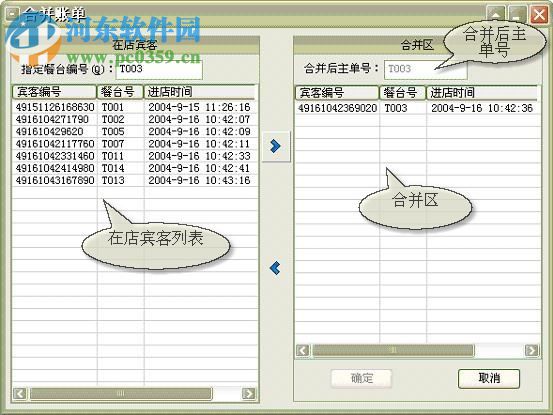The width and height of the screenshot is (553, 415).
Task: Close the 合并账单 window
Action: pos(539,15)
